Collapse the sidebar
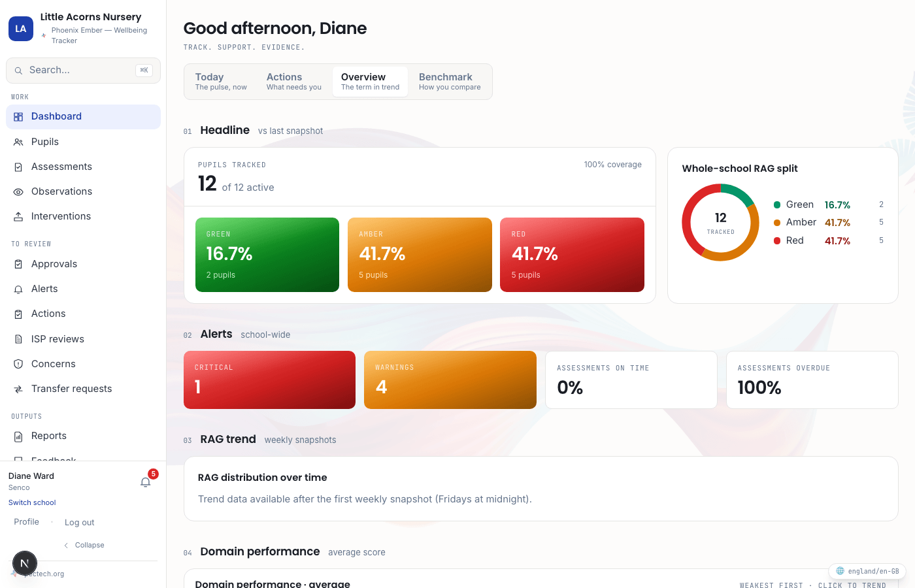915x588 pixels. click(84, 545)
